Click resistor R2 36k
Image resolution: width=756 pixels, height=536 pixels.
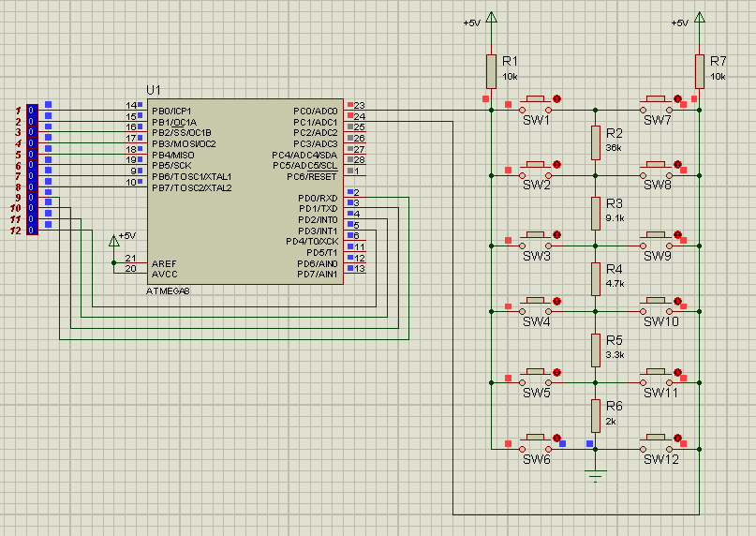pos(595,142)
